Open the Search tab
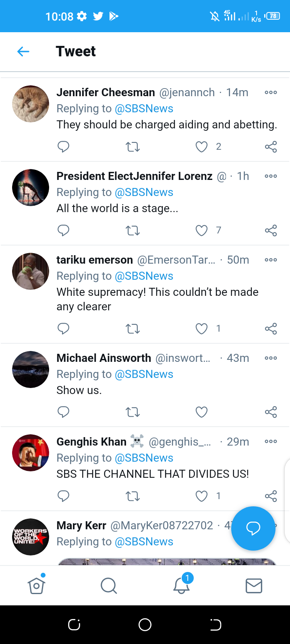Screen dimensions: 290x644 (x=109, y=586)
